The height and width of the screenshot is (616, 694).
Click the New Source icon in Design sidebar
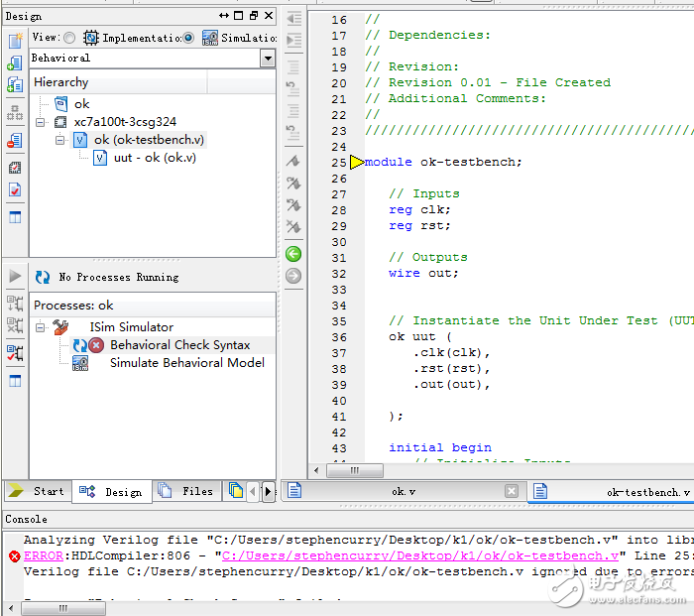click(15, 41)
